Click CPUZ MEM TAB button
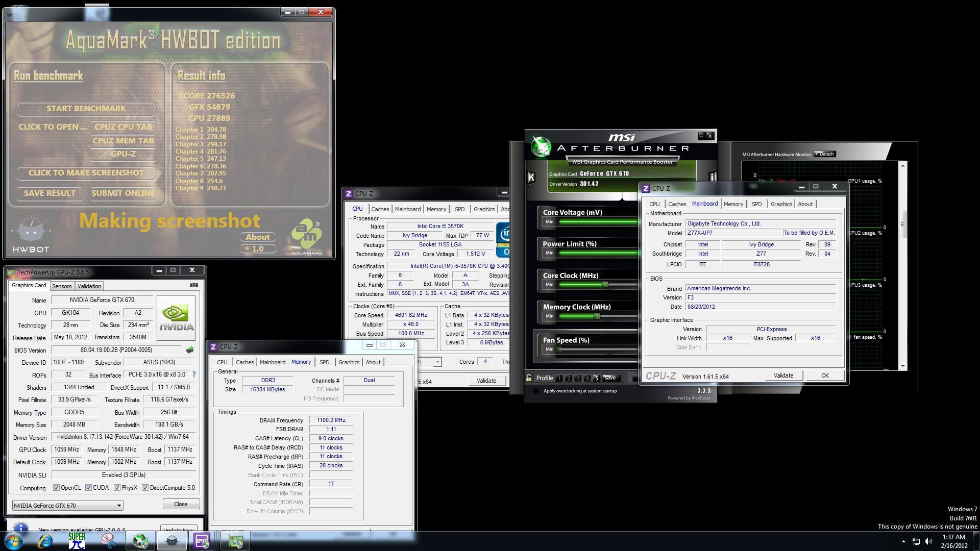Viewport: 980px width, 551px height. (123, 141)
